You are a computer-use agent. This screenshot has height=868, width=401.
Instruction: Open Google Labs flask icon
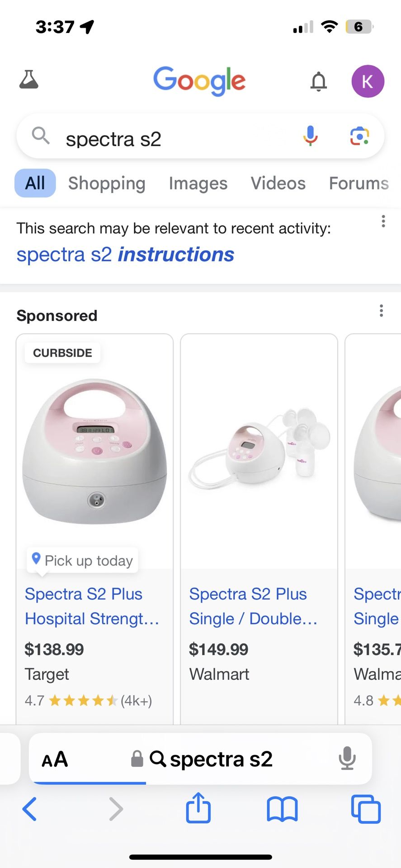coord(29,80)
